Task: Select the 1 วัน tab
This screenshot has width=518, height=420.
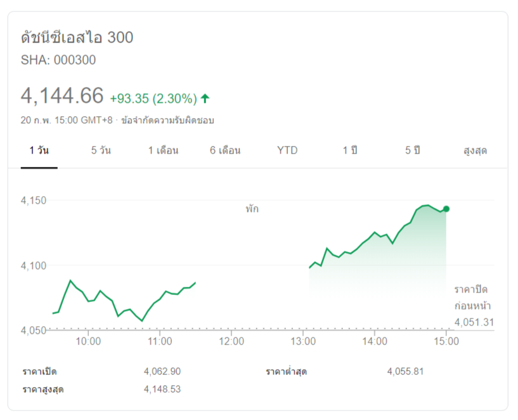Action: (x=39, y=150)
